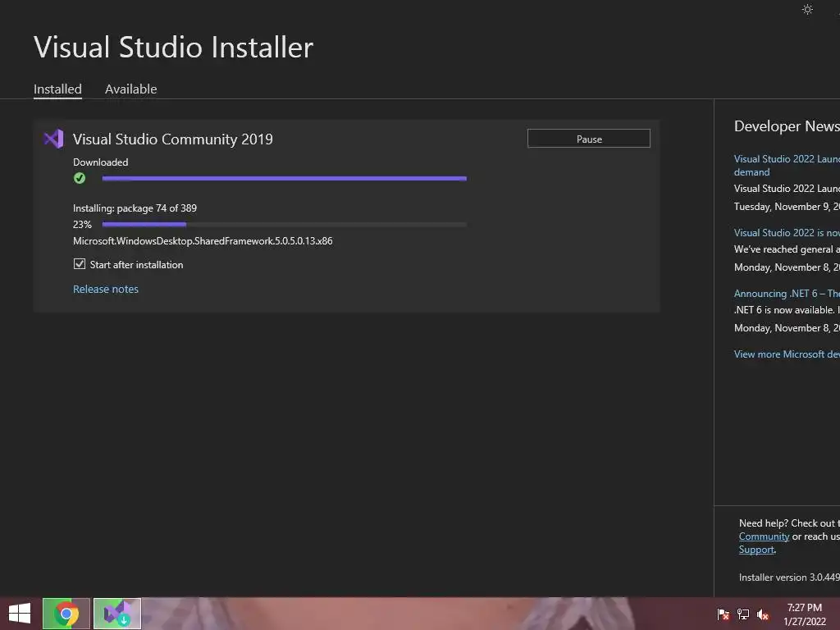Open the Windows Start menu
Image resolution: width=840 pixels, height=630 pixels.
(x=20, y=614)
